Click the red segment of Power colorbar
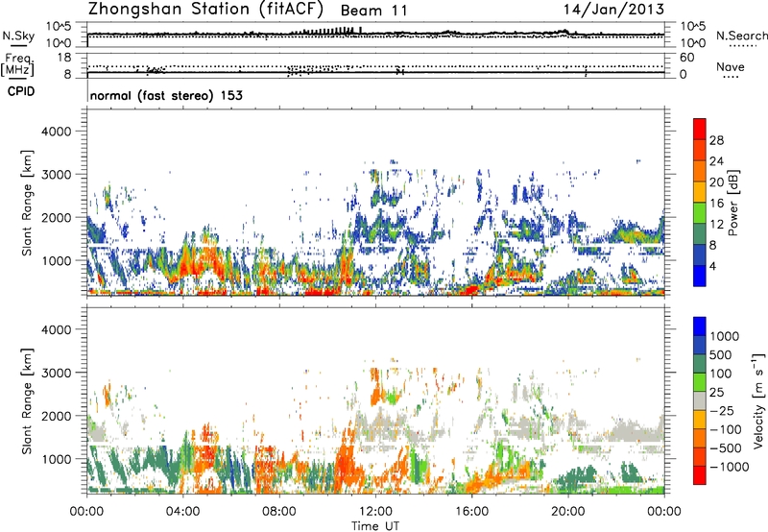Screen dimensions: 768x532 [x=700, y=129]
